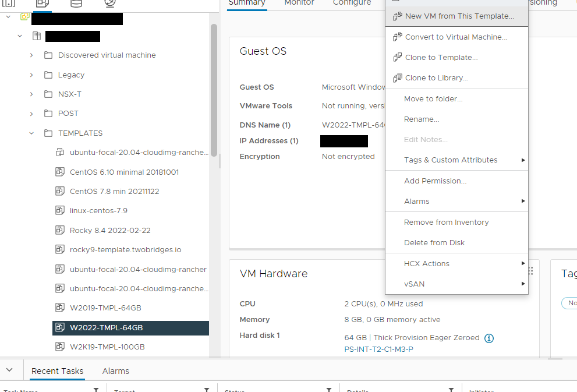
Task: Click the VM Hardware card drag handle
Action: (530, 271)
